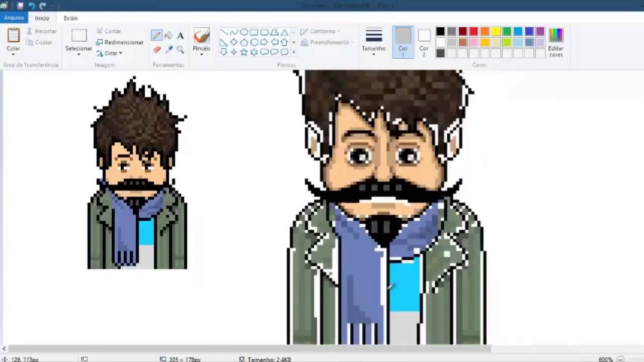Click the Cortar crop button
644x362 pixels.
click(x=109, y=31)
